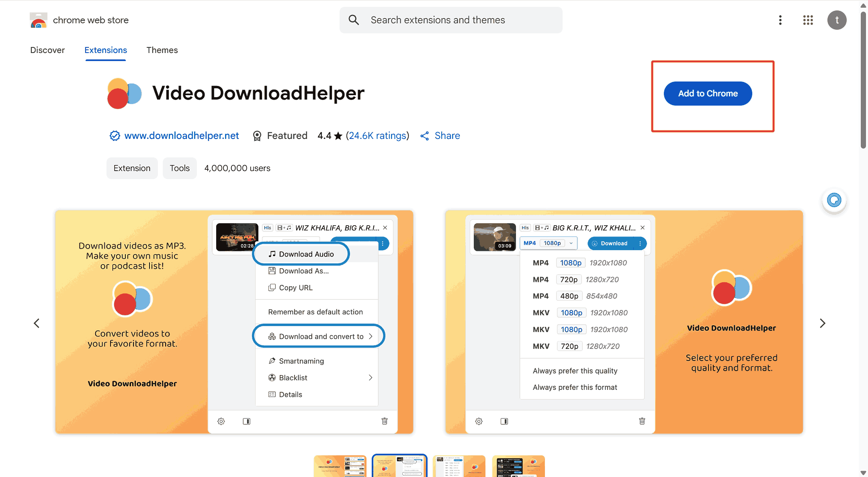Search extensions and themes field
The image size is (868, 477).
coord(451,20)
